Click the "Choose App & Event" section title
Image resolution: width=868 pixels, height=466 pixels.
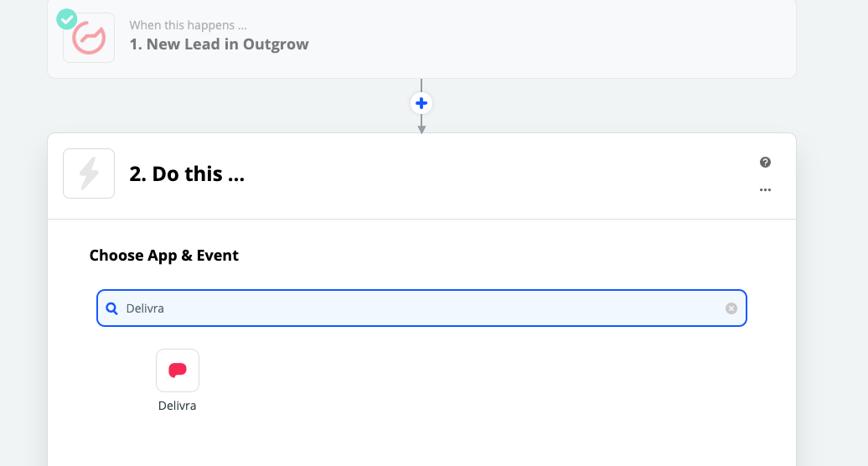click(x=164, y=256)
